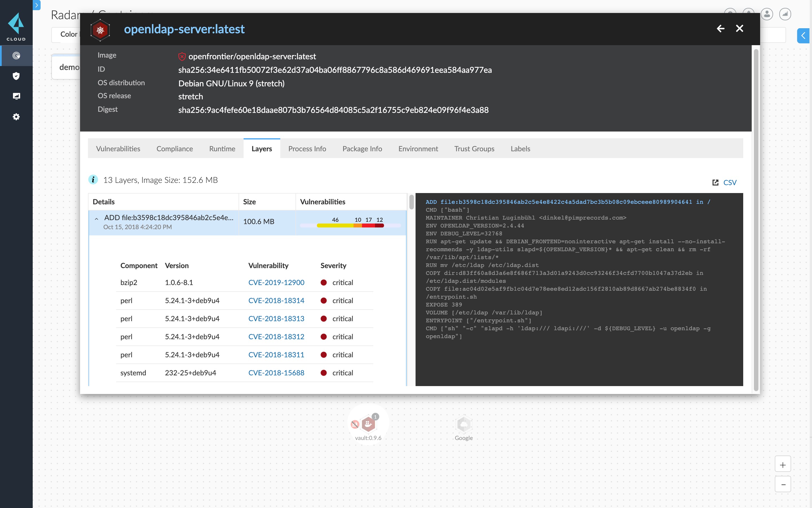Viewport: 812px width, 508px height.
Task: Export the layers via CSV link
Action: point(729,182)
